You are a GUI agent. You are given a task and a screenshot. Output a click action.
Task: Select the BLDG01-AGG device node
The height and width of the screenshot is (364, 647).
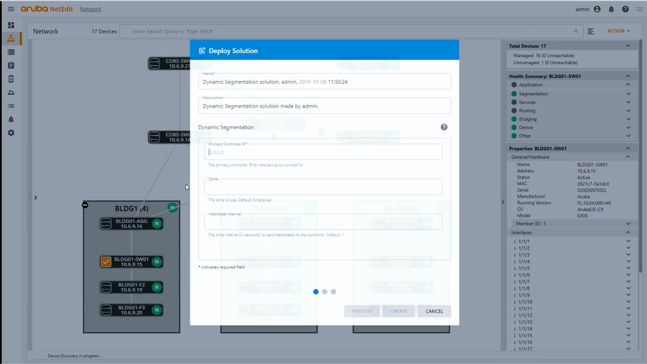click(x=131, y=224)
